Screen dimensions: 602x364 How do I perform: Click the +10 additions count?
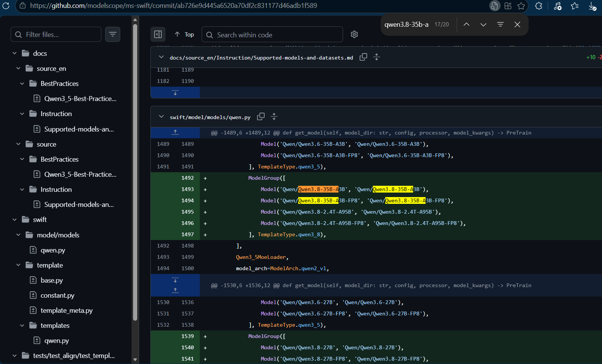click(x=591, y=57)
